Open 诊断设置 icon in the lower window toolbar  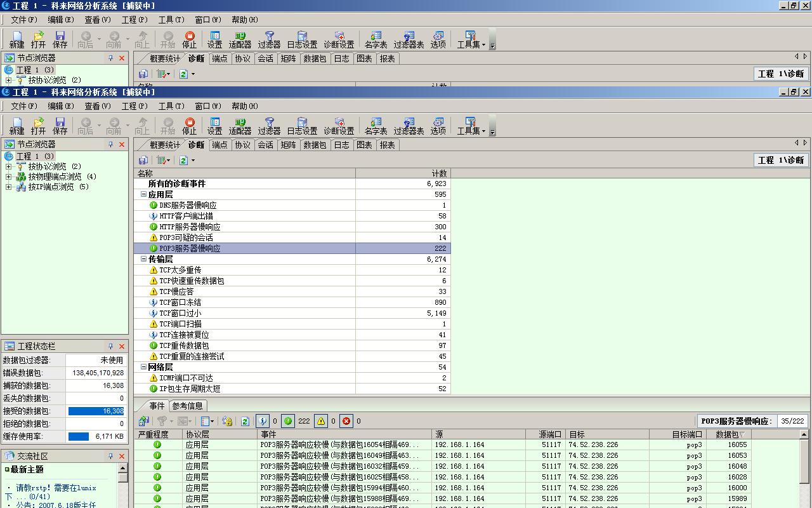[x=339, y=125]
